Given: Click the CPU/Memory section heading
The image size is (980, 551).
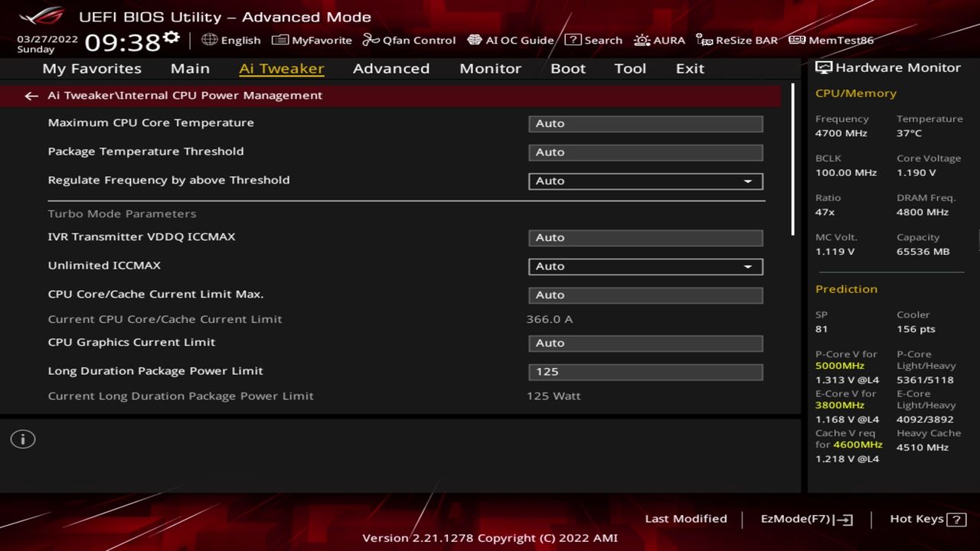Looking at the screenshot, I should [856, 93].
